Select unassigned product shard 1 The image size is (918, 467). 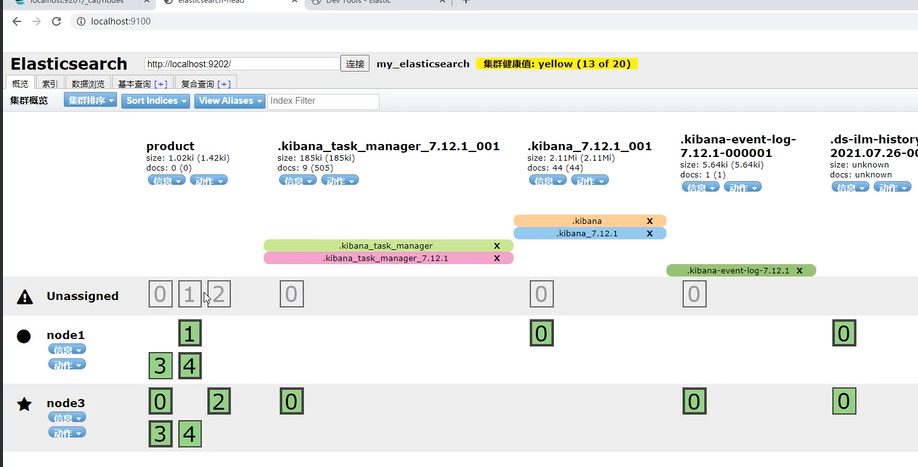click(190, 294)
